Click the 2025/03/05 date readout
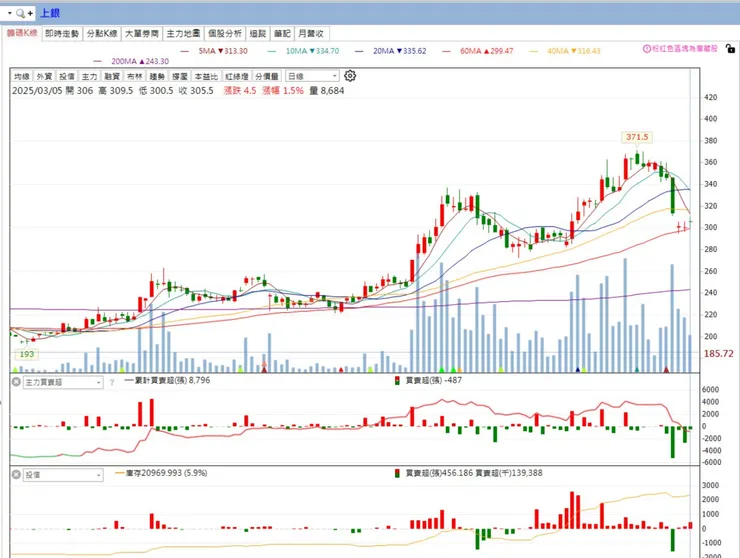 click(37, 91)
